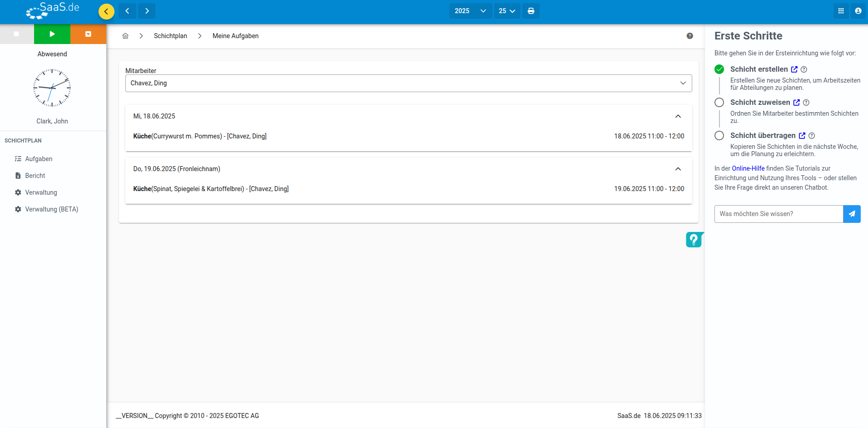Viewport: 868px width, 428px height.
Task: Go to the next week arrow
Action: 147,11
